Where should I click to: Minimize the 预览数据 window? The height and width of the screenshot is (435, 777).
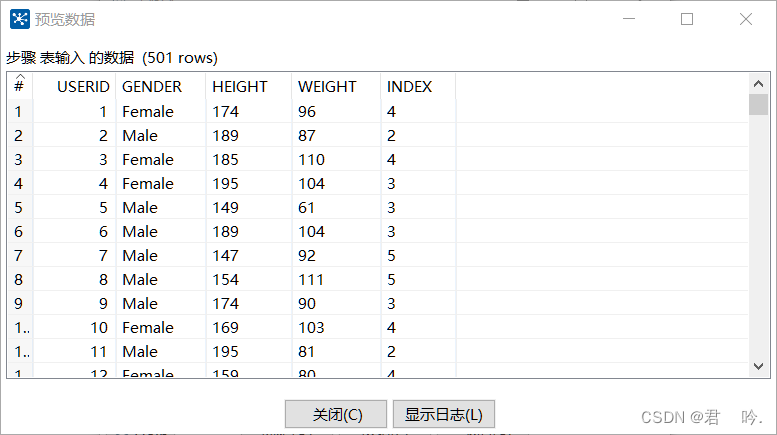coord(629,19)
